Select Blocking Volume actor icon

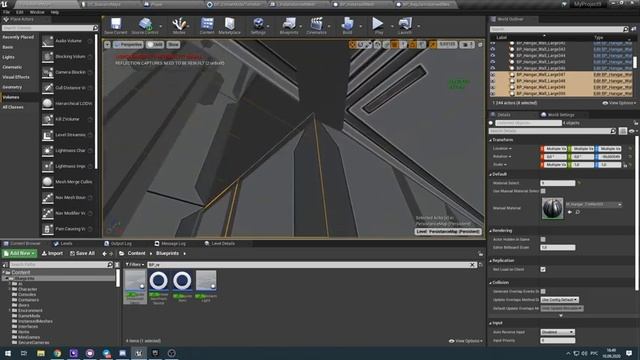(x=48, y=56)
